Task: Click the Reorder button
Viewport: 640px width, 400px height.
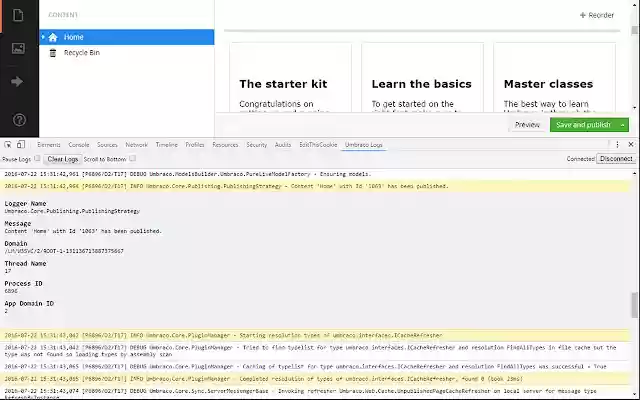Action: click(597, 15)
